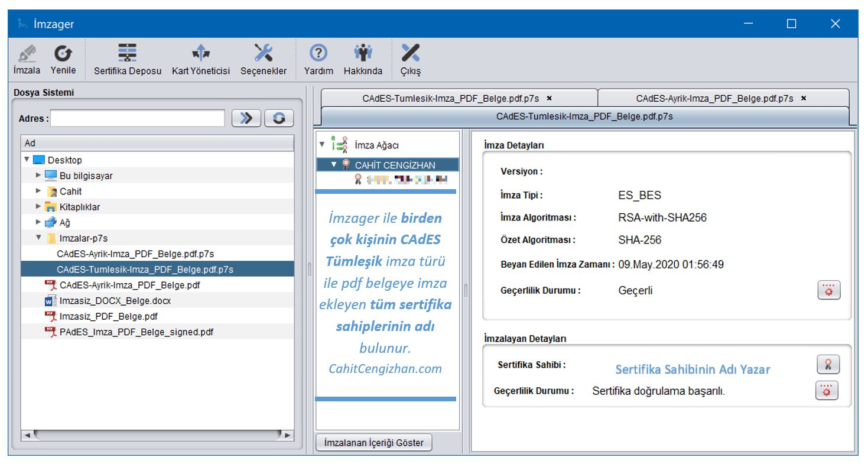Collapse the Imzalar-p7s folder
868x464 pixels.
[x=38, y=238]
